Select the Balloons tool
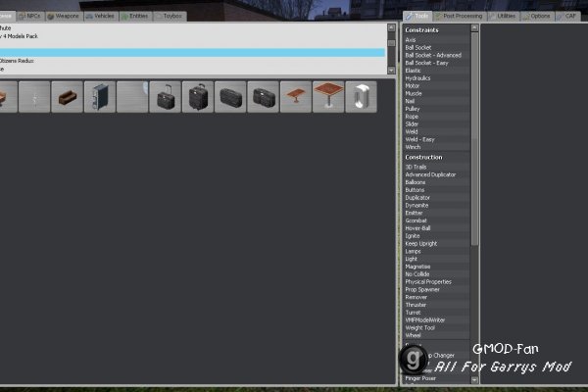588x392 pixels. pyautogui.click(x=436, y=182)
